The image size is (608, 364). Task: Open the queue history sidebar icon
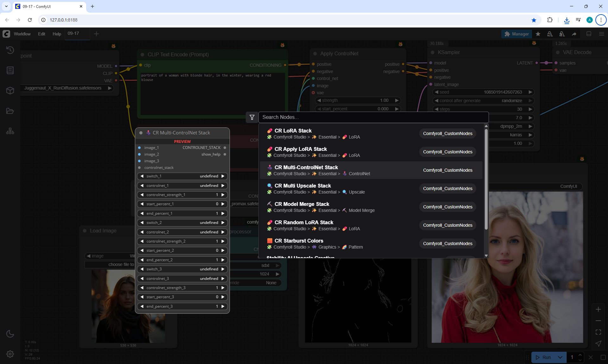point(10,50)
